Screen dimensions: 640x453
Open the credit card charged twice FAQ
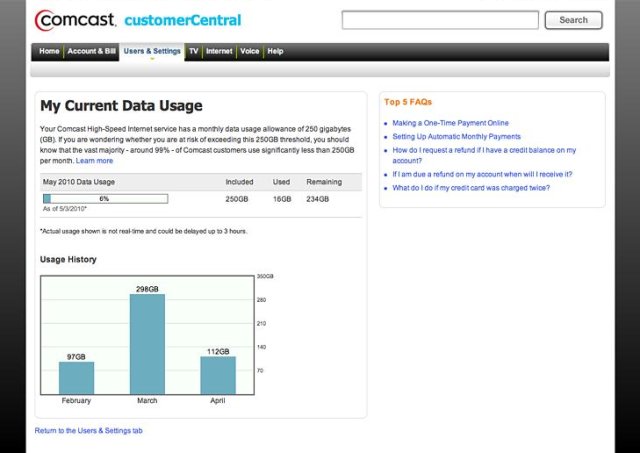tap(470, 187)
